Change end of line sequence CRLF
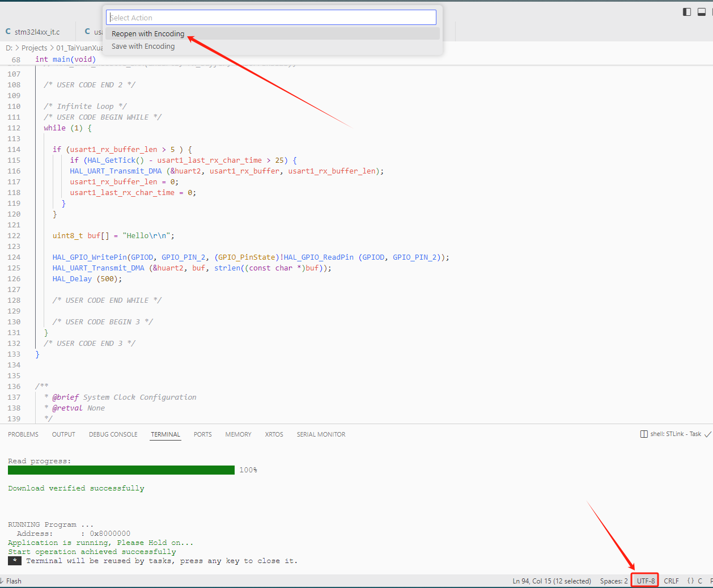 [x=671, y=581]
